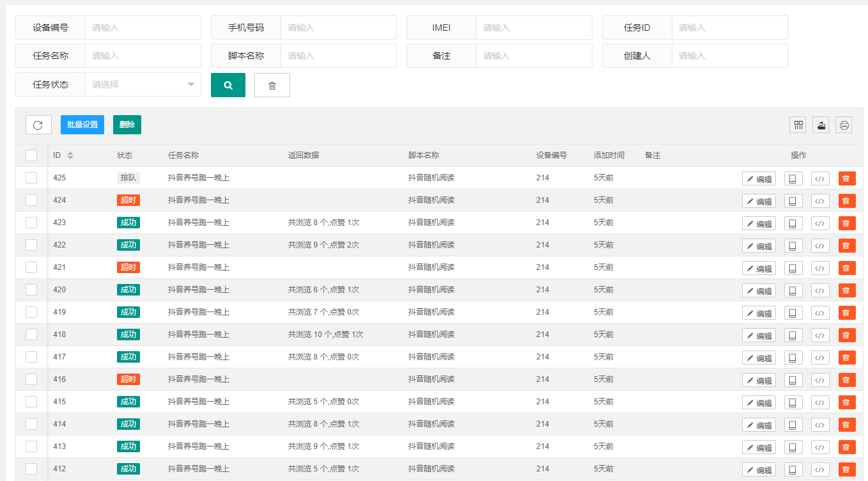Delete row 424 with red trash icon
The image size is (868, 481).
point(847,201)
